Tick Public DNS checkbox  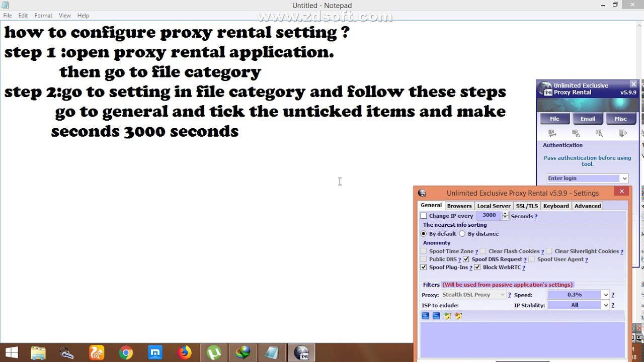[x=424, y=259]
